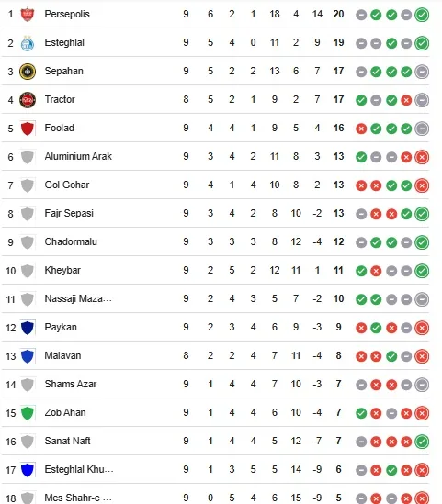Click Sanat Naft's latest win result icon
The width and height of the screenshot is (442, 504).
click(x=422, y=442)
